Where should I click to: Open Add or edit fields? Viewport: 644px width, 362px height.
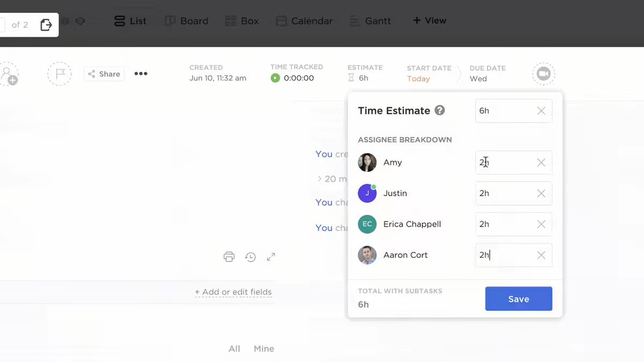click(x=233, y=292)
